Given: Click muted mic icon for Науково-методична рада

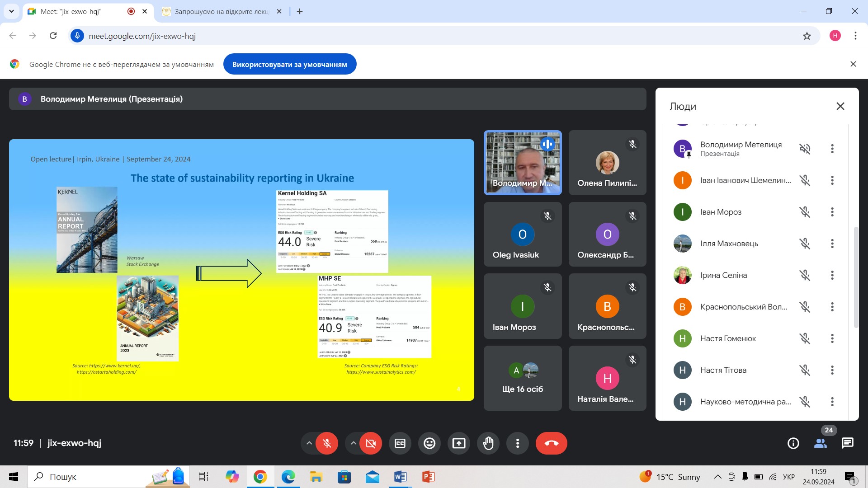Looking at the screenshot, I should pos(805,402).
